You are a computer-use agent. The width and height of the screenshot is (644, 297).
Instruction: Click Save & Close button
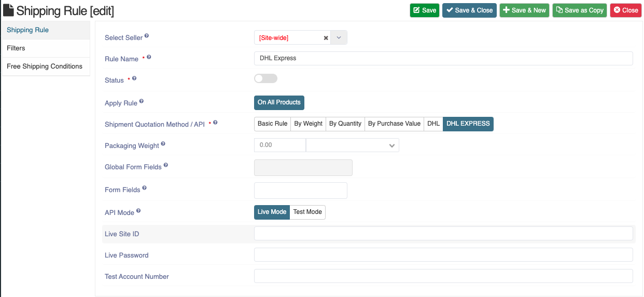tap(469, 10)
